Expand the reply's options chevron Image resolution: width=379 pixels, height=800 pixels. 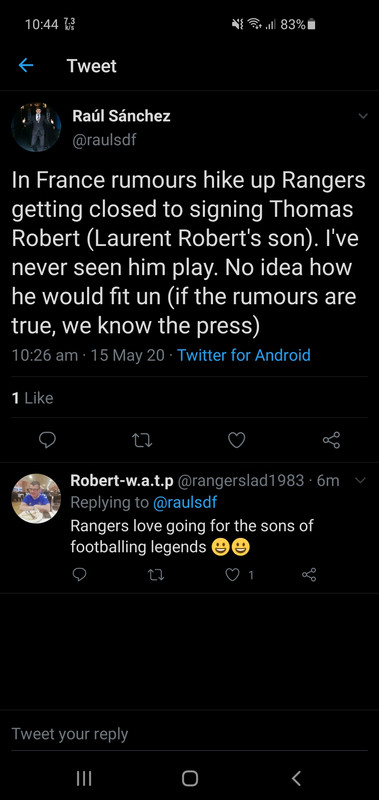(x=360, y=480)
